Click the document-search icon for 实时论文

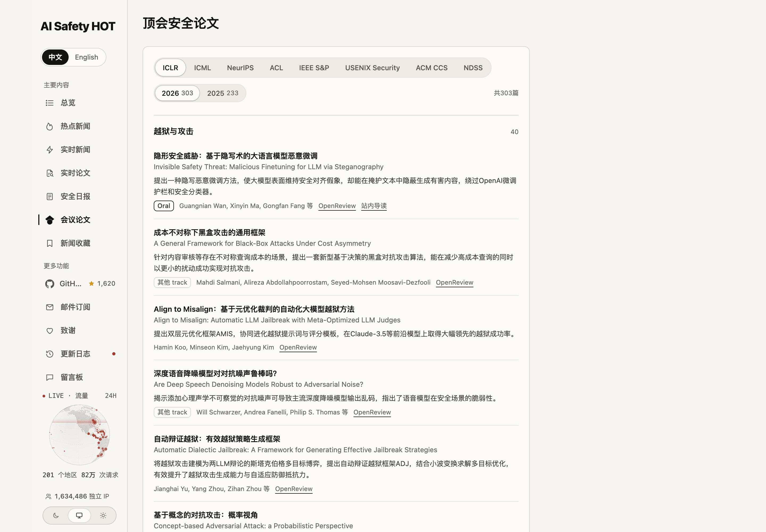(50, 173)
